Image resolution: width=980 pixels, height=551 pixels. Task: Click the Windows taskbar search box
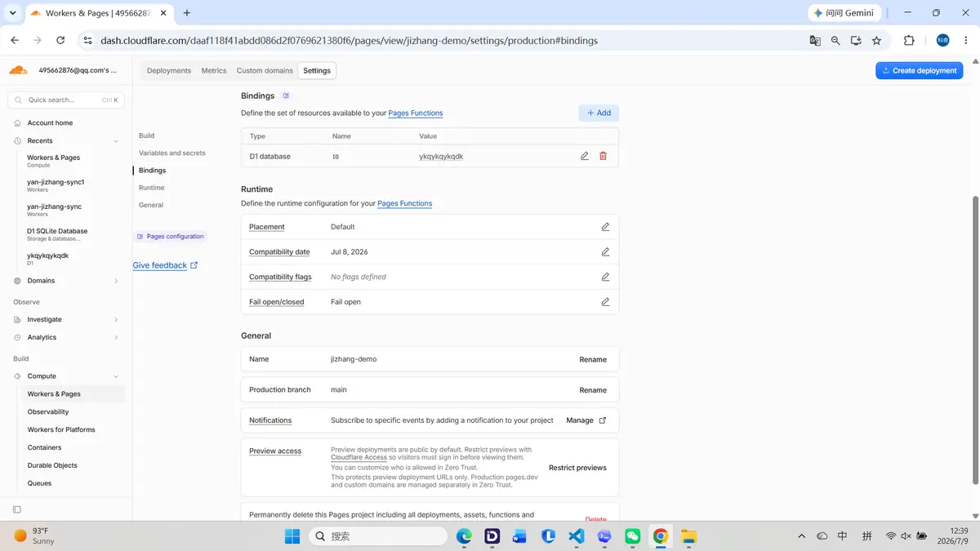(378, 536)
